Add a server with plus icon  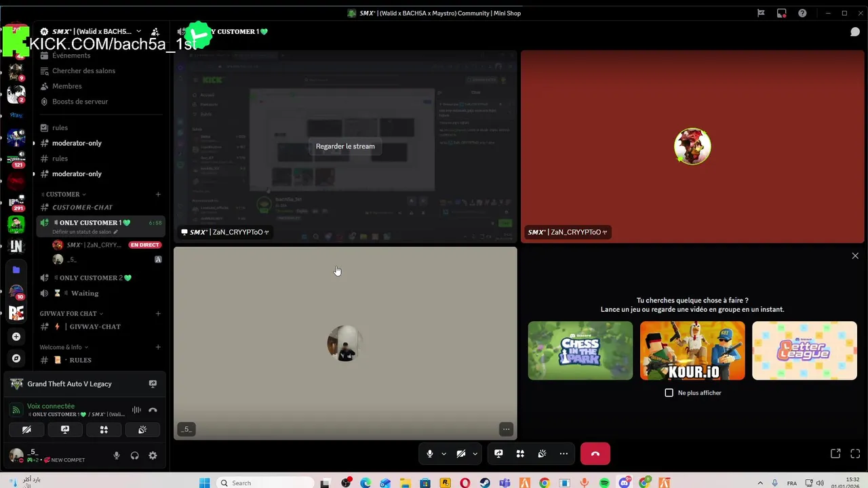(16, 336)
